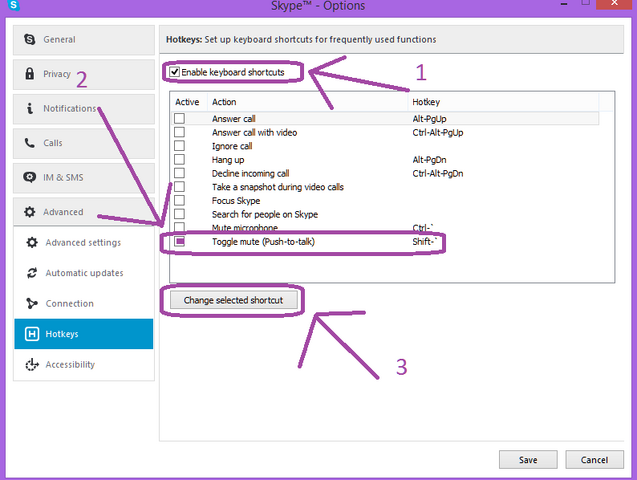
Task: Click the Connection nodes icon
Action: coord(32,303)
